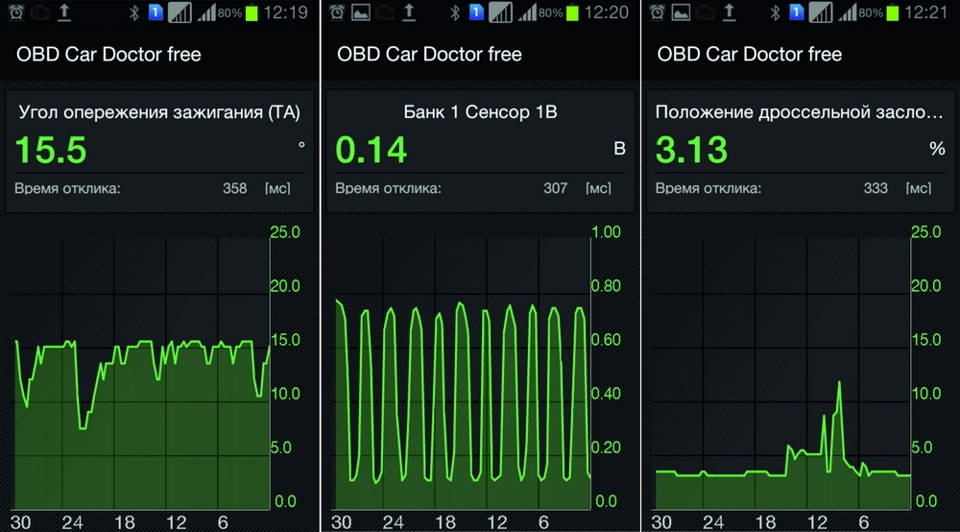The image size is (960, 532).
Task: Tap the 12:19 clock text
Action: (x=286, y=13)
